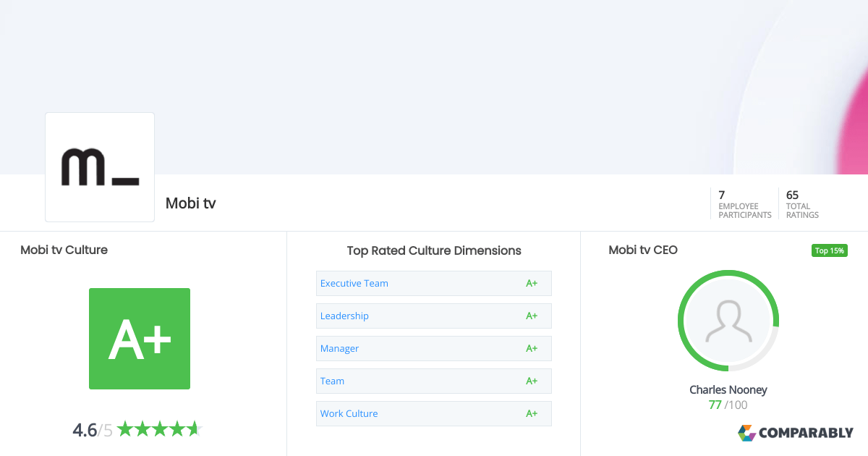Click the 65 Total Ratings stat
Image resolution: width=868 pixels, height=456 pixels.
coord(802,204)
